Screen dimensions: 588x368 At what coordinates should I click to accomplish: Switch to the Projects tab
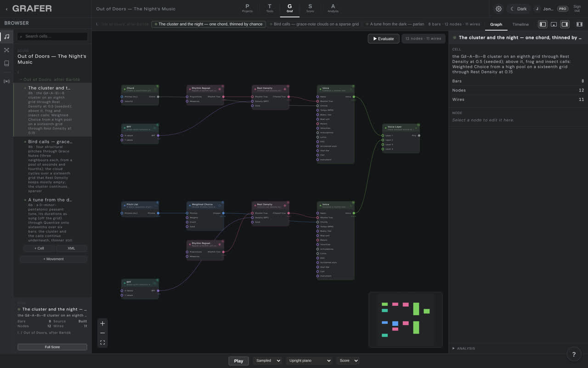tap(247, 8)
